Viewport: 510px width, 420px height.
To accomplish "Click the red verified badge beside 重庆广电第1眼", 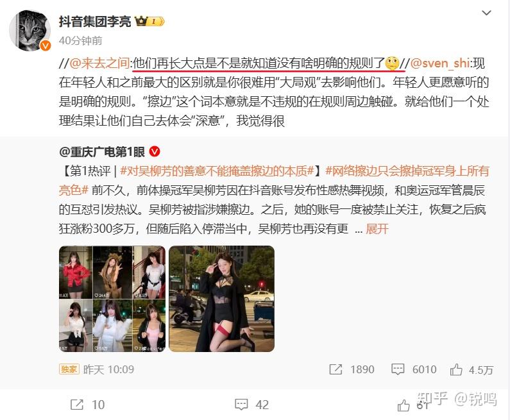I will click(x=155, y=151).
